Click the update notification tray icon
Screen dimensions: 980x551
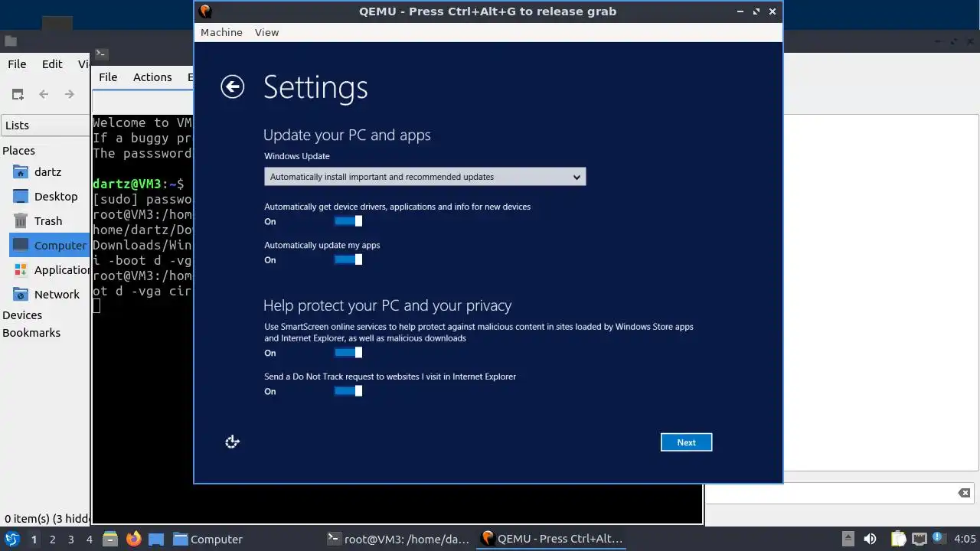pos(937,539)
